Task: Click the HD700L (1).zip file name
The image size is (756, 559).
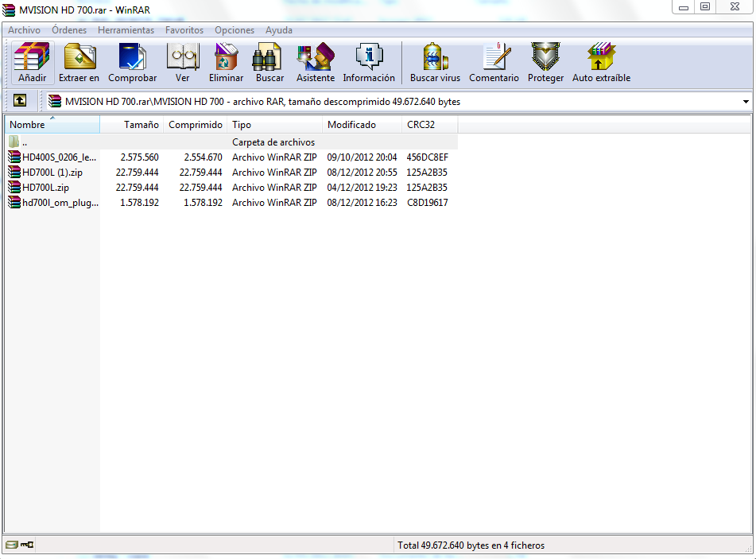Action: point(52,173)
